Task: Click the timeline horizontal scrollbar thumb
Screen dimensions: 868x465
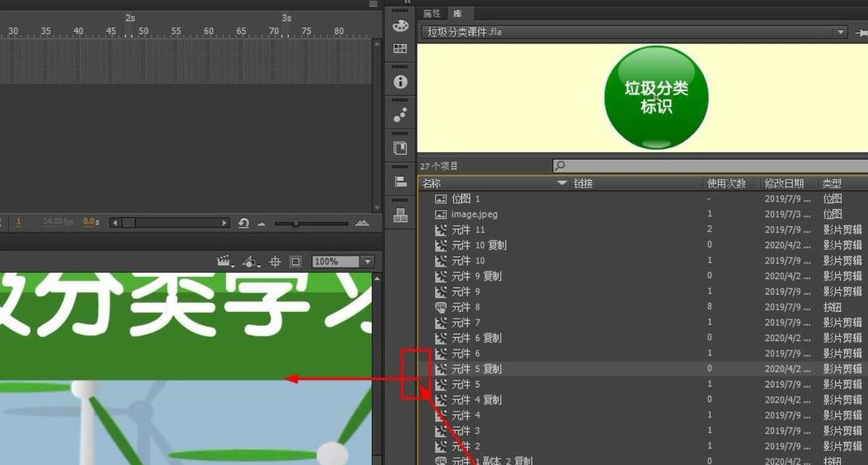Action: click(x=128, y=223)
